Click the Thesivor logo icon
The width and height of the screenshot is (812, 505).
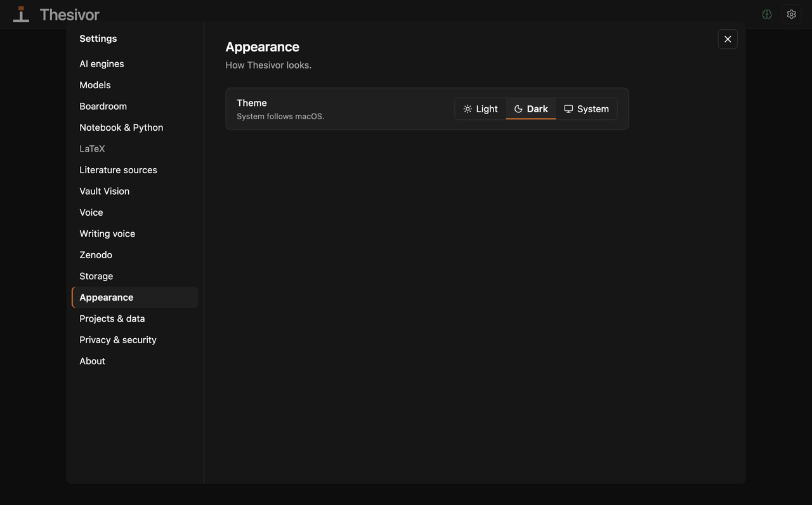tap(21, 14)
